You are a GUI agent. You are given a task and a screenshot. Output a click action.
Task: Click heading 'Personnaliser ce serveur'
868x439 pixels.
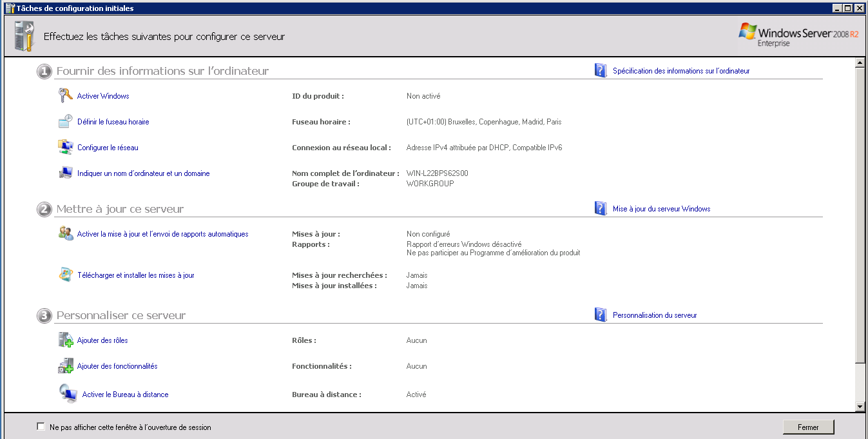pos(121,315)
